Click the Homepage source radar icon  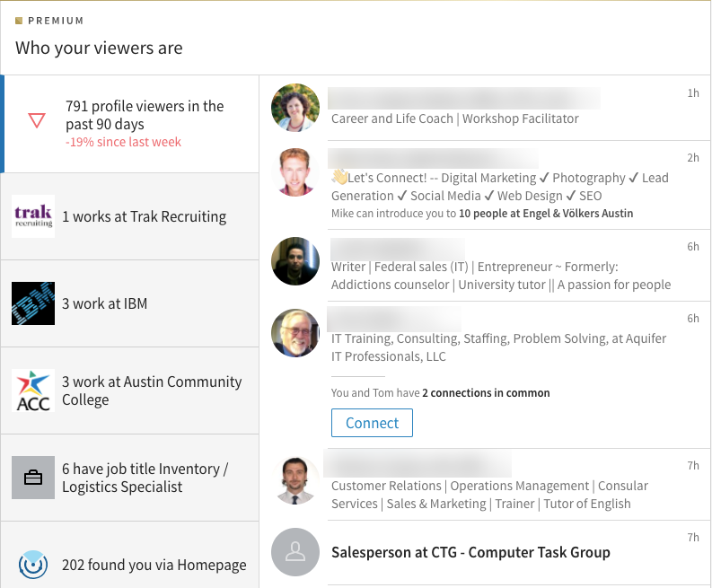point(33,565)
